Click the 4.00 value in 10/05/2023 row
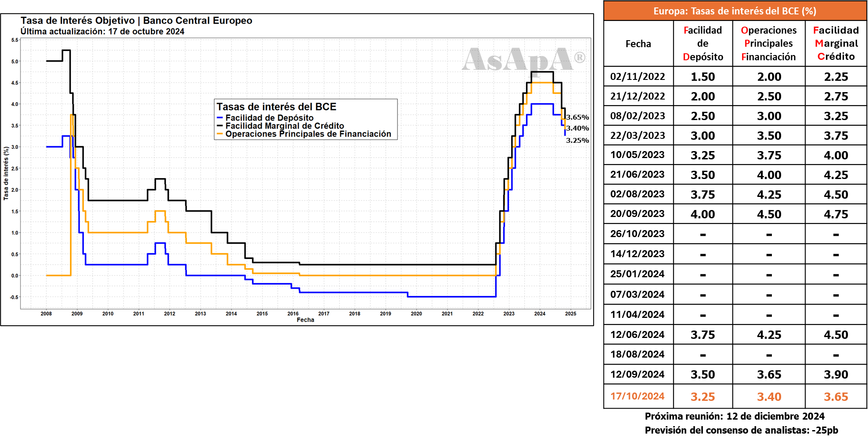Image resolution: width=868 pixels, height=441 pixels. coord(836,155)
